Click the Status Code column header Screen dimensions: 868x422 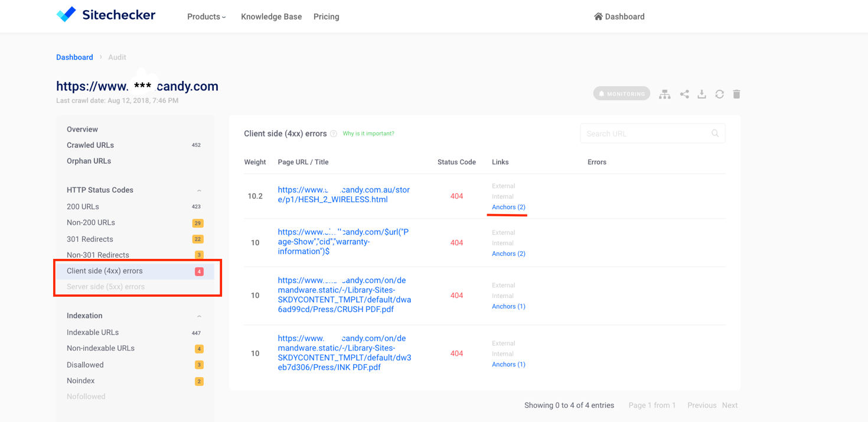(456, 162)
